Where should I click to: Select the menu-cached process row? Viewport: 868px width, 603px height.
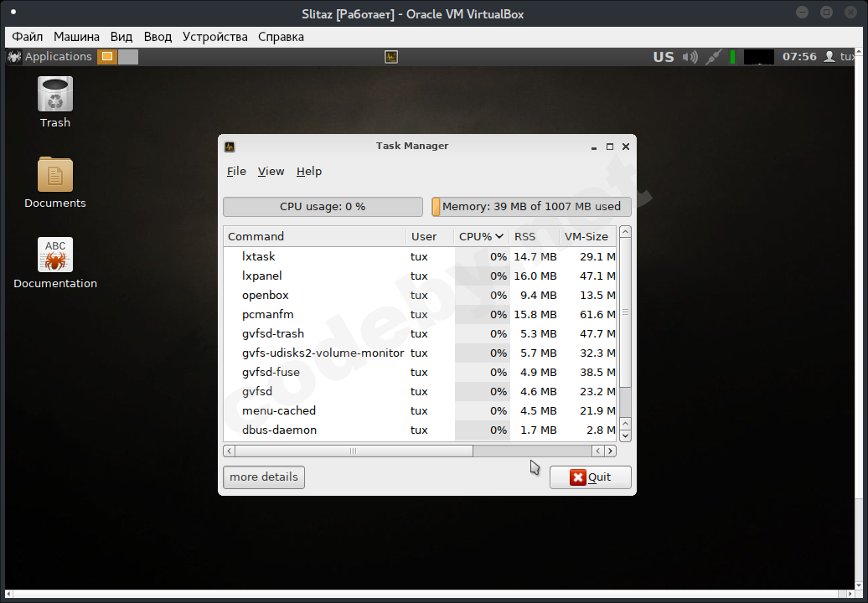[x=420, y=410]
